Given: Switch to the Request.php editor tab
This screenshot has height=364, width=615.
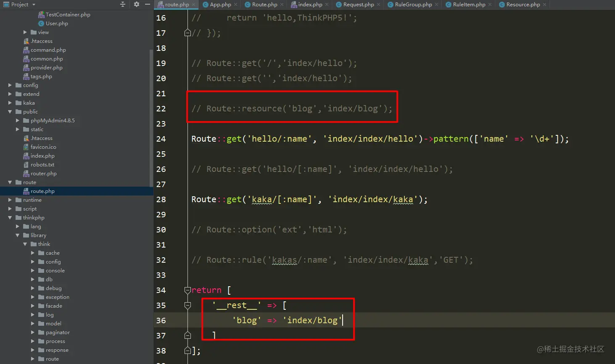Looking at the screenshot, I should 359,5.
